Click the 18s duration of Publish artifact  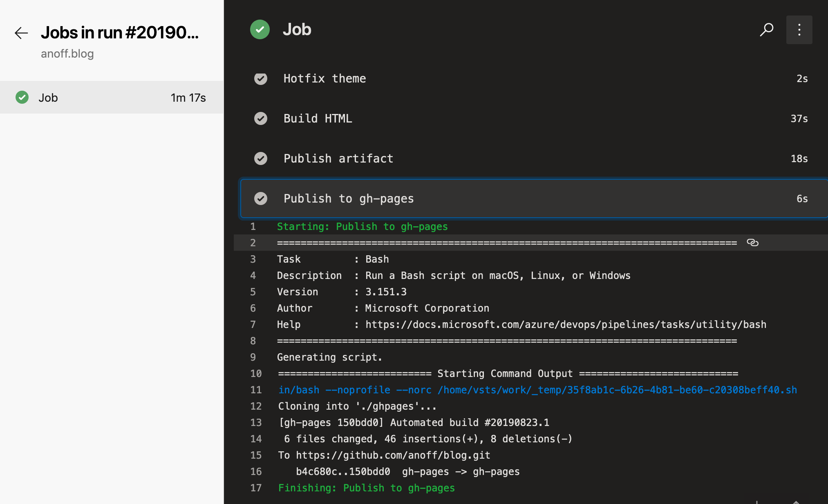pyautogui.click(x=799, y=158)
